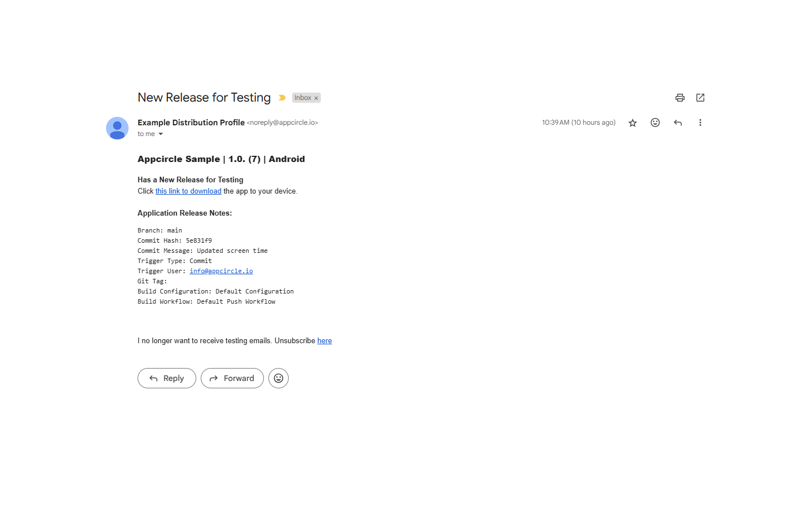This screenshot has height=508, width=812.
Task: Click sender name Example Distribution Profile
Action: pyautogui.click(x=191, y=122)
